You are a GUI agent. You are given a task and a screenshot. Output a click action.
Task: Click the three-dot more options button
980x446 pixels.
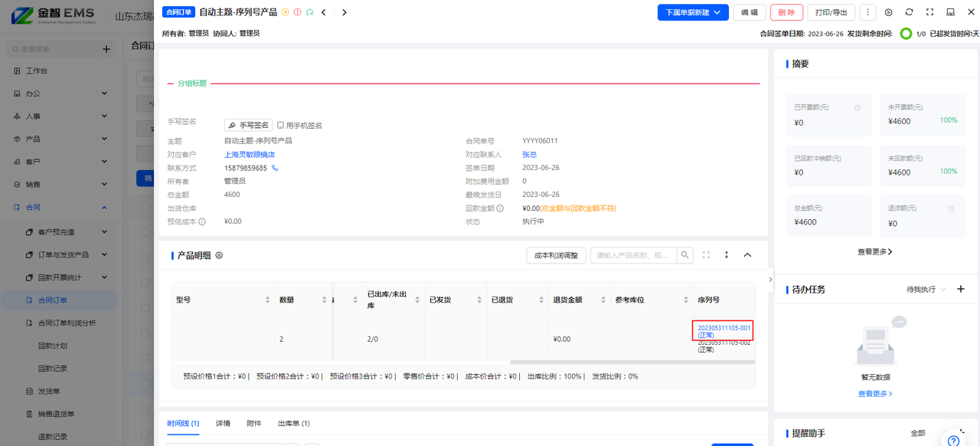tap(867, 12)
